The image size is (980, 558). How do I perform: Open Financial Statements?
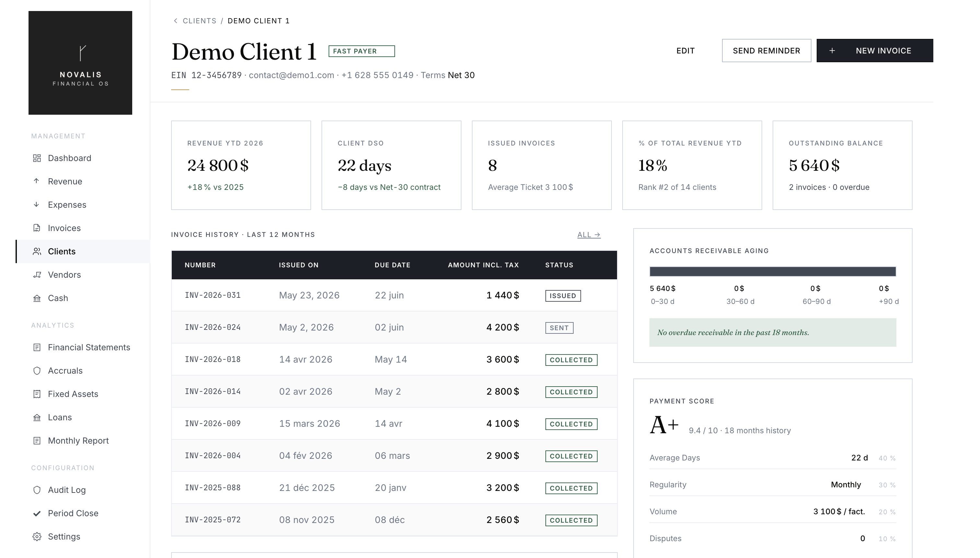82,347
